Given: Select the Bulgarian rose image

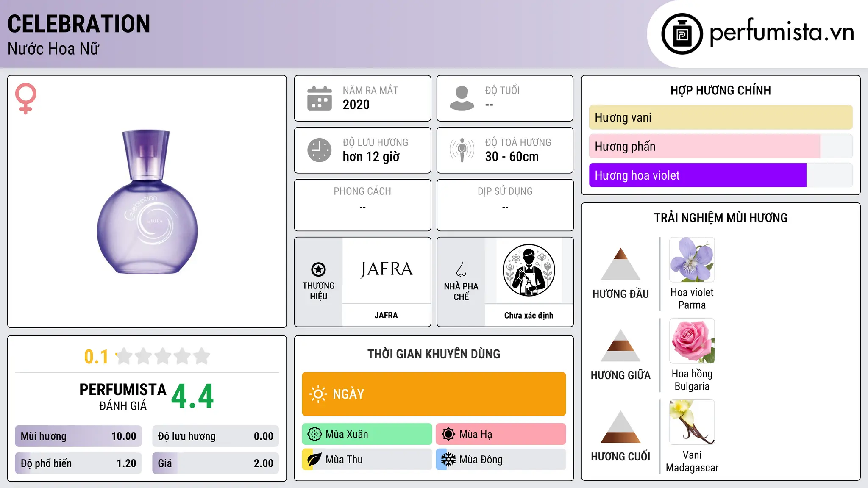Looking at the screenshot, I should click(x=692, y=341).
